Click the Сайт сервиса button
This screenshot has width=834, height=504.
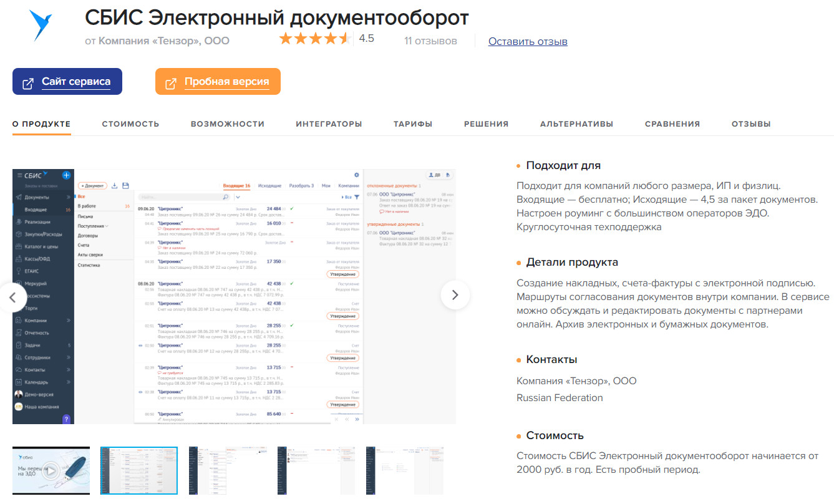pos(67,82)
